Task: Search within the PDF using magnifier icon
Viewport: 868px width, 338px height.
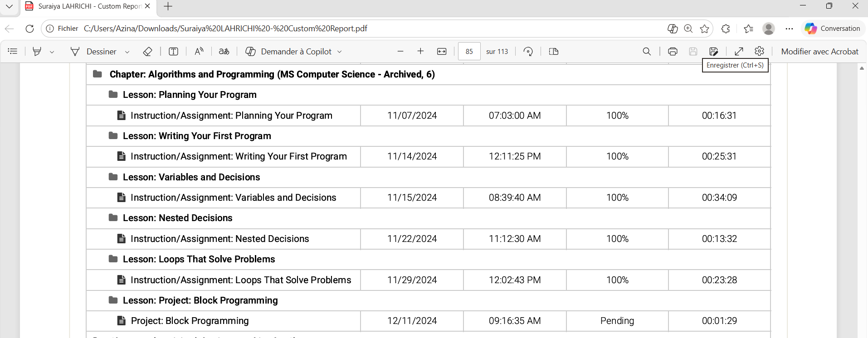Action: click(x=647, y=52)
